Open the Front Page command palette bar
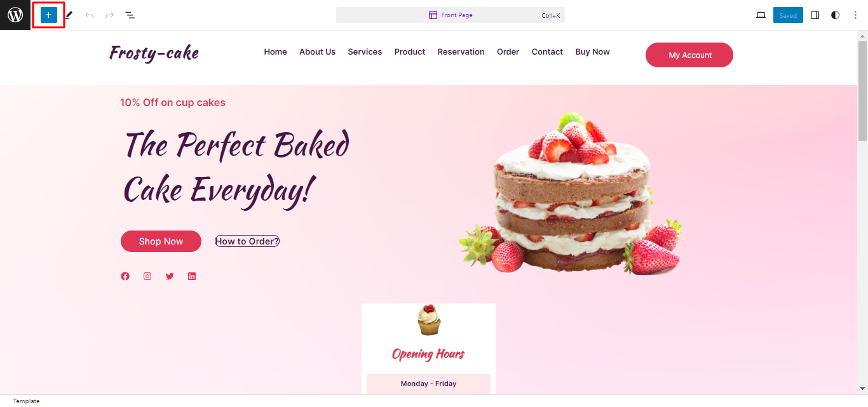Screen dimensions: 868x407 [451, 15]
